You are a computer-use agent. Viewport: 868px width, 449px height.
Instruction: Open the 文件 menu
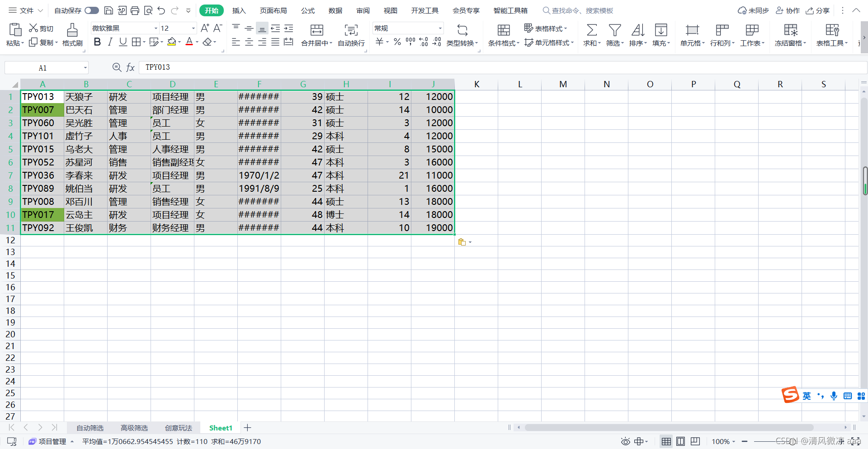[x=26, y=10]
